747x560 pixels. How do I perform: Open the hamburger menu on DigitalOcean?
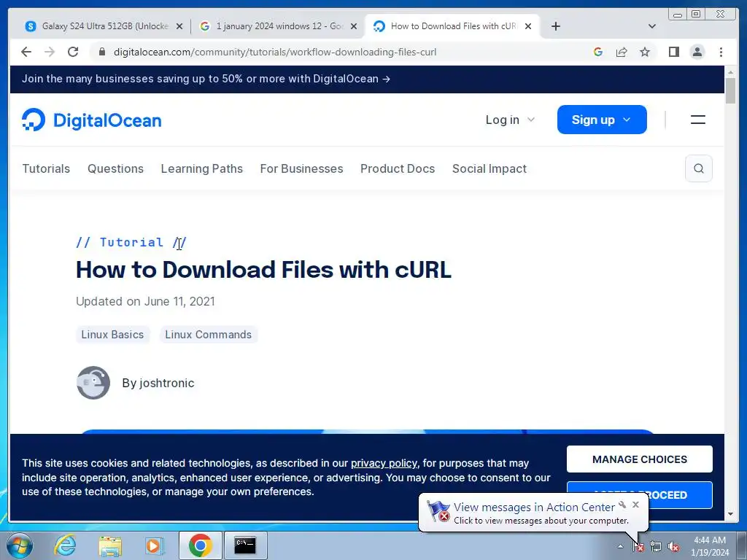click(698, 120)
